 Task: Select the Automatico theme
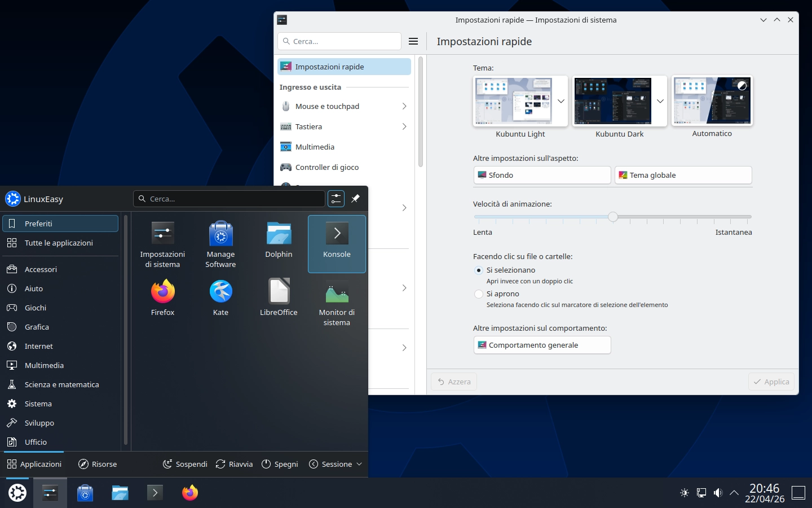(712, 100)
